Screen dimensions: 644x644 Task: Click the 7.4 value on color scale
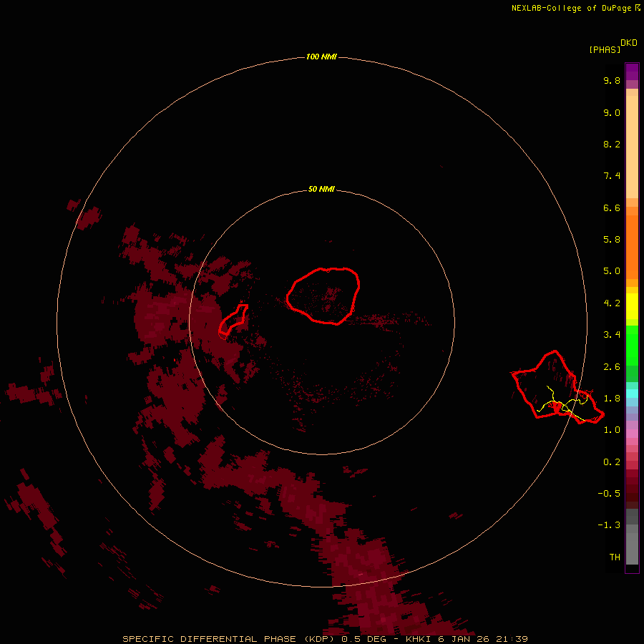612,176
